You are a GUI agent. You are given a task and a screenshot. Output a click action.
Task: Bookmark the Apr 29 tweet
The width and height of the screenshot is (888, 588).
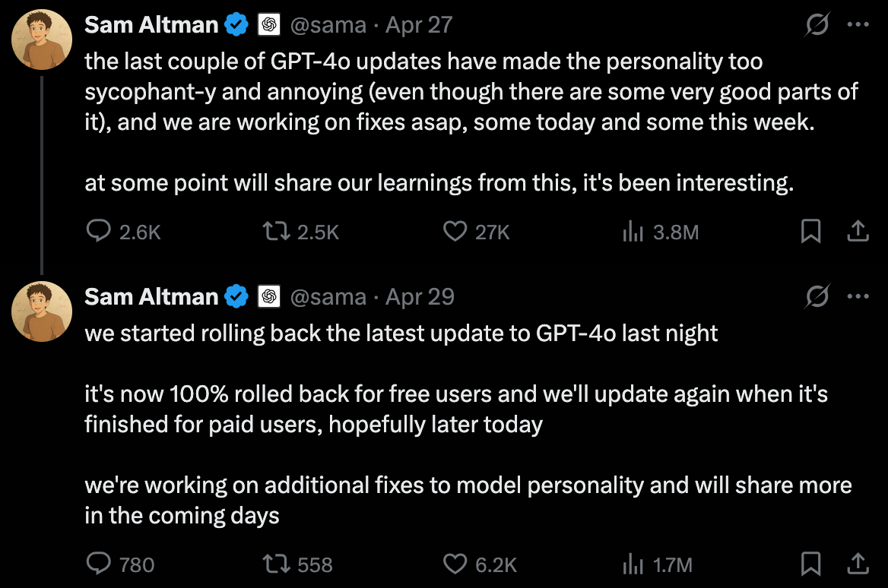[x=811, y=564]
